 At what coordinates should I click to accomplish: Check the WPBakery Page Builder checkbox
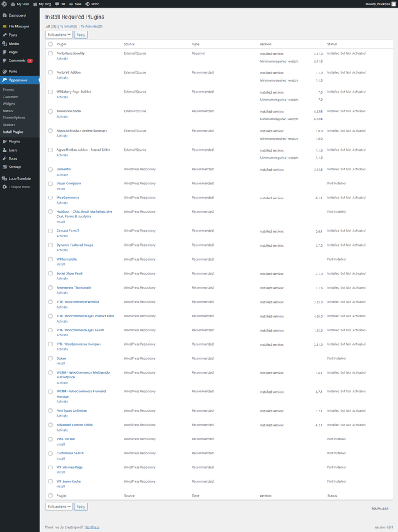click(51, 92)
